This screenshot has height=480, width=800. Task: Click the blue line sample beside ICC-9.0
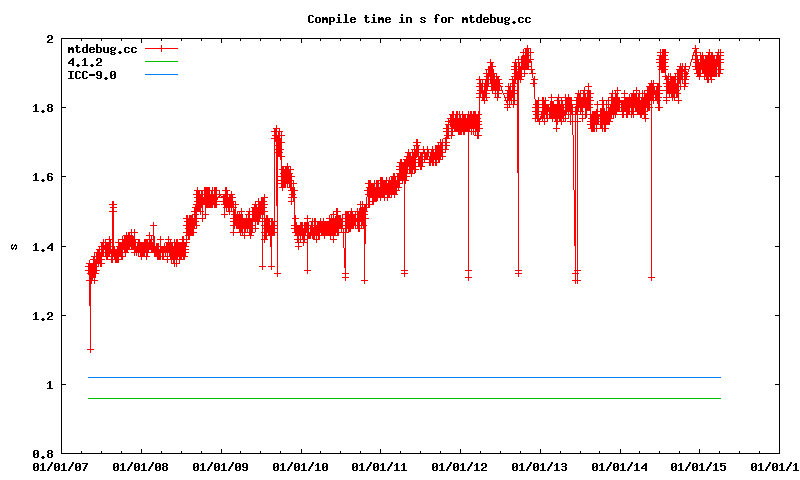(160, 75)
